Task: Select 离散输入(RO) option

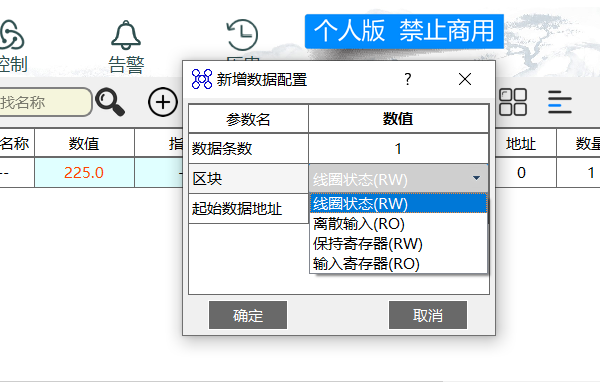Action: coord(398,224)
